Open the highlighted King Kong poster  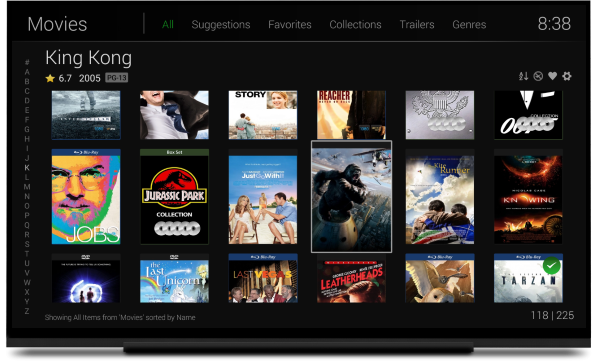pyautogui.click(x=351, y=197)
